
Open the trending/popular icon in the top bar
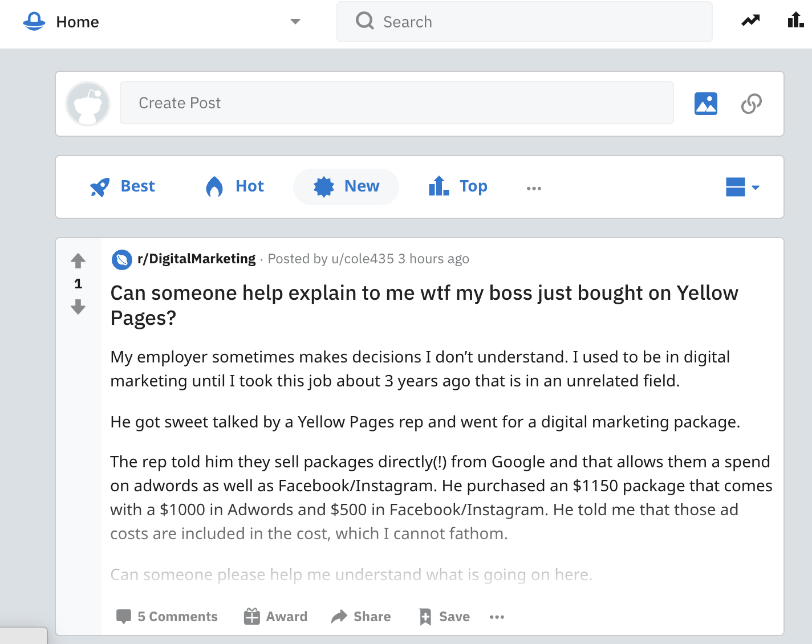(x=750, y=21)
